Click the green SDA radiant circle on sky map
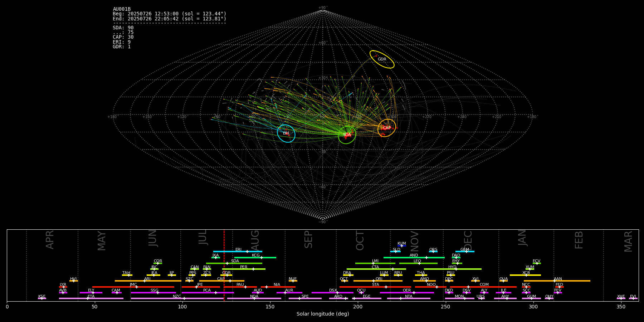This screenshot has width=644, height=322. 347,135
